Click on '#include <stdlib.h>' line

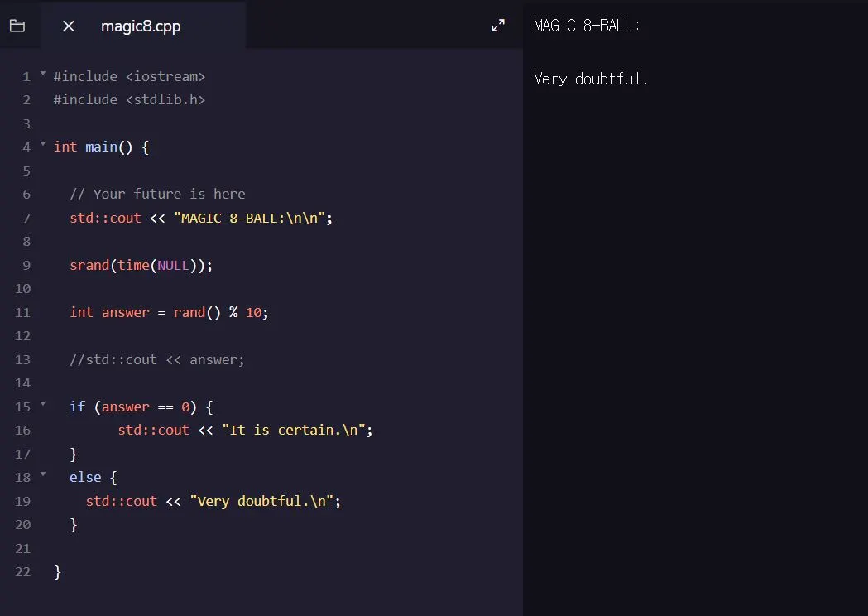(x=129, y=99)
